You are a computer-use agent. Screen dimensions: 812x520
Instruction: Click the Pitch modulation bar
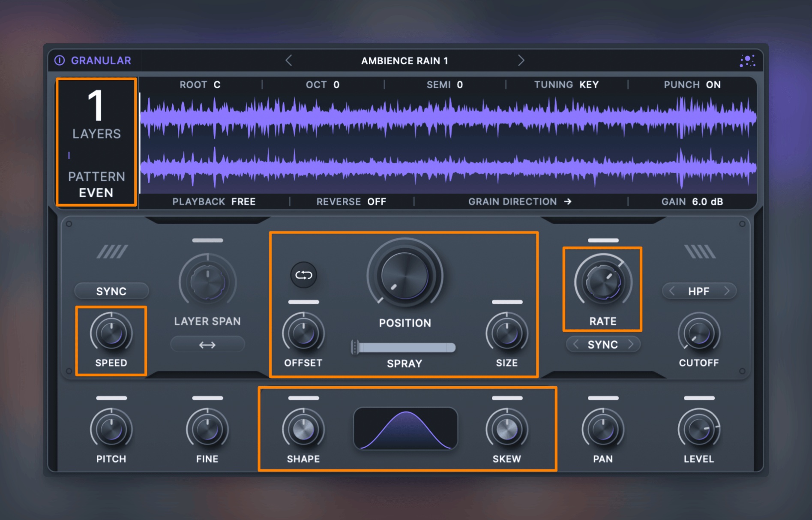point(111,398)
